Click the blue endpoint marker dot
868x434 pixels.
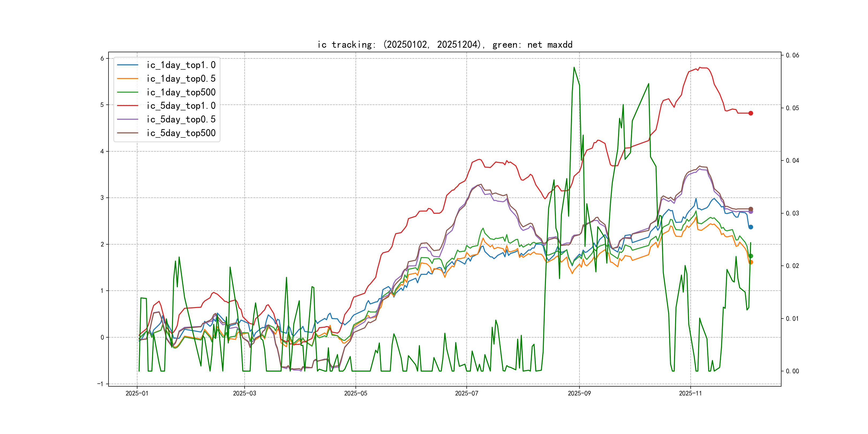tap(751, 227)
